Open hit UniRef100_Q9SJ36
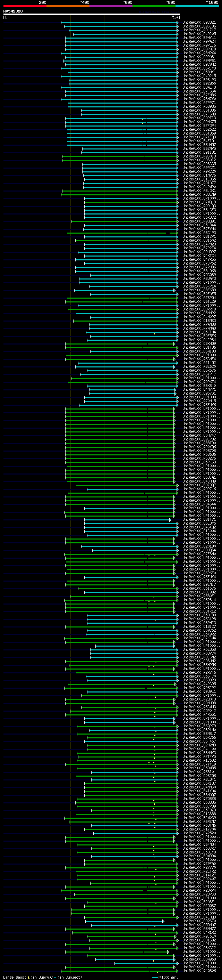This screenshot has width=222, height=980. click(x=199, y=26)
